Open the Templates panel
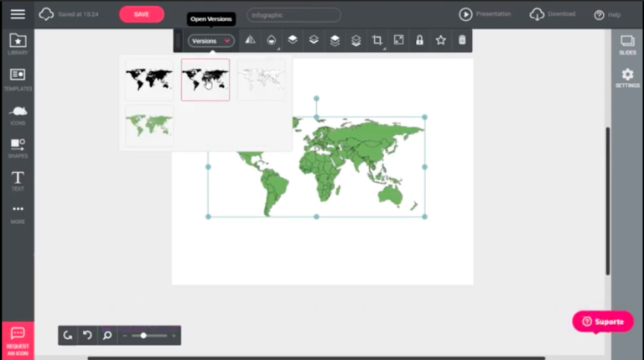 18,80
